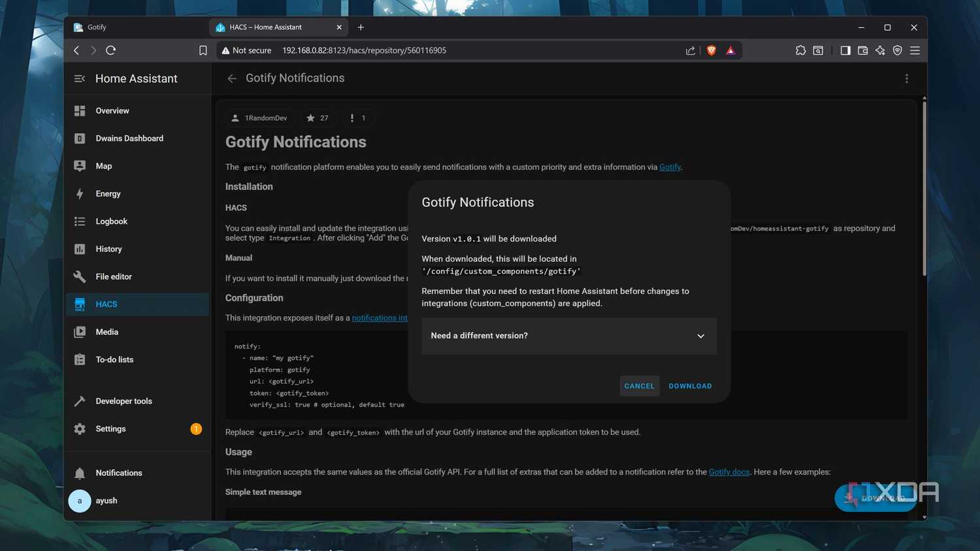Open Settings gear icon
This screenshot has width=980, height=551.
pyautogui.click(x=80, y=429)
